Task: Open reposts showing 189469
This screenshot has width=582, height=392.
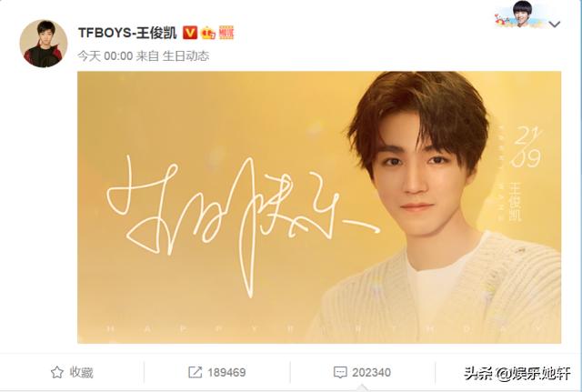Action: [x=217, y=372]
